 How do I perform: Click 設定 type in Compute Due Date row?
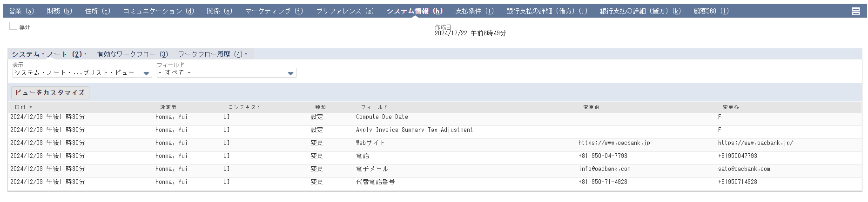coord(317,117)
